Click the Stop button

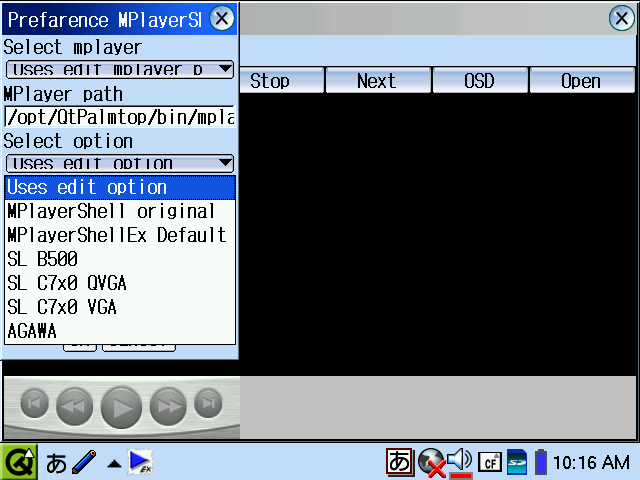[x=282, y=80]
